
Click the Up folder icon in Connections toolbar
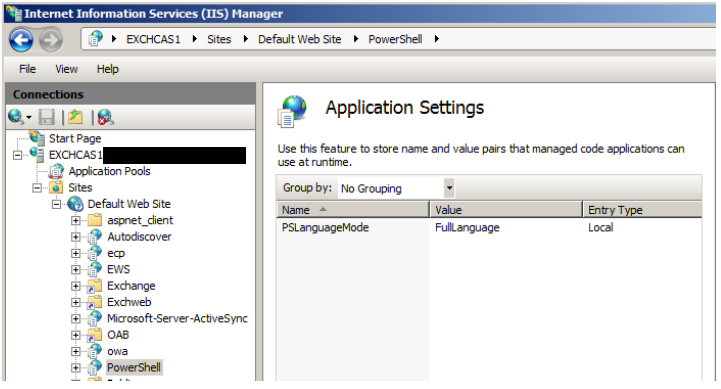tap(75, 117)
